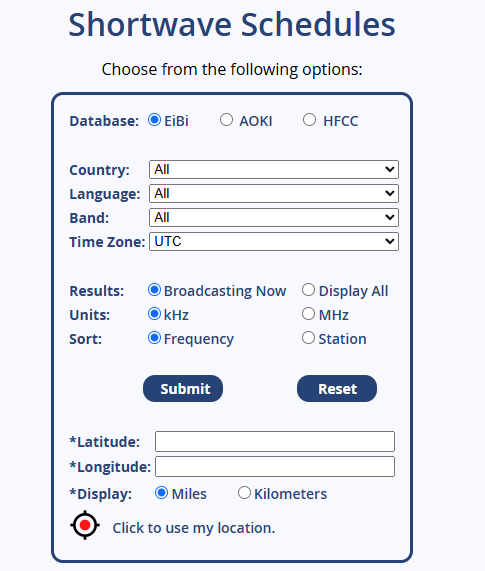Open the Band dropdown menu
This screenshot has width=485, height=571.
(x=274, y=217)
